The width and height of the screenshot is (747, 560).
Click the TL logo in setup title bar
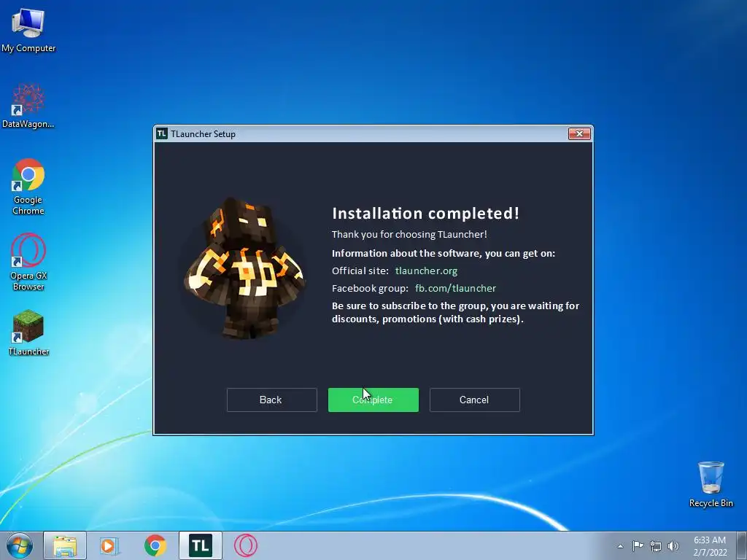coord(162,134)
